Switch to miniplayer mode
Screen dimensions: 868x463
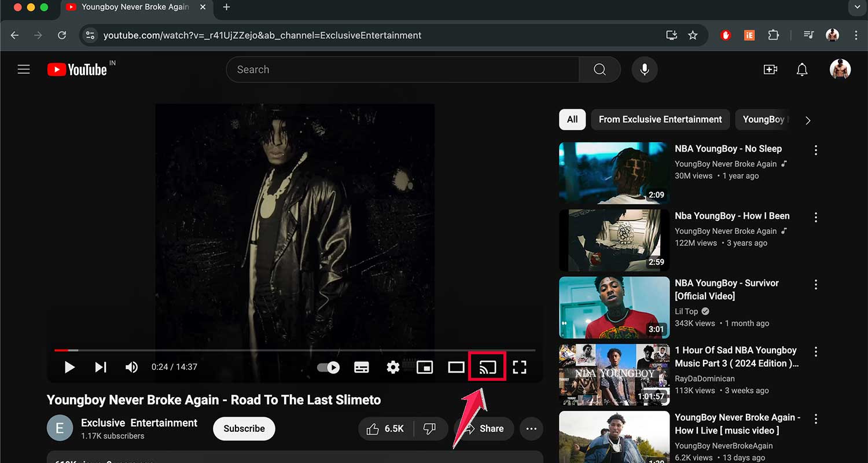coord(425,367)
